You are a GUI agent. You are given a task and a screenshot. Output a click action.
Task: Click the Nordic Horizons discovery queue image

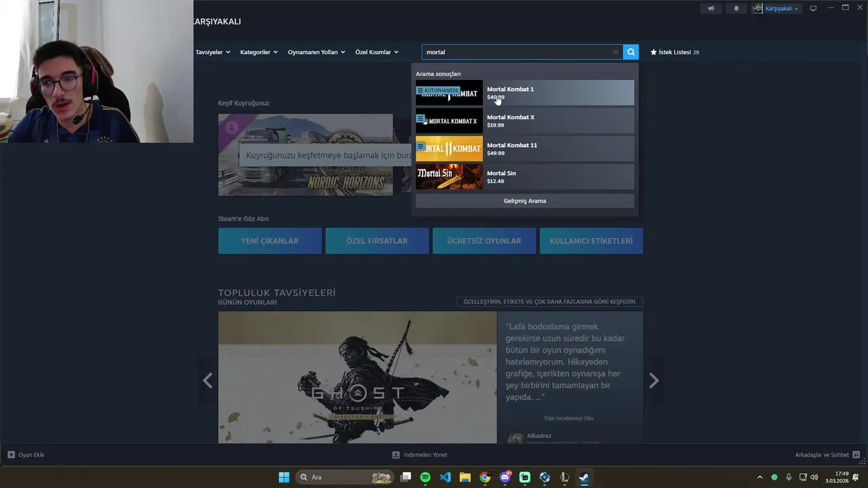click(305, 155)
